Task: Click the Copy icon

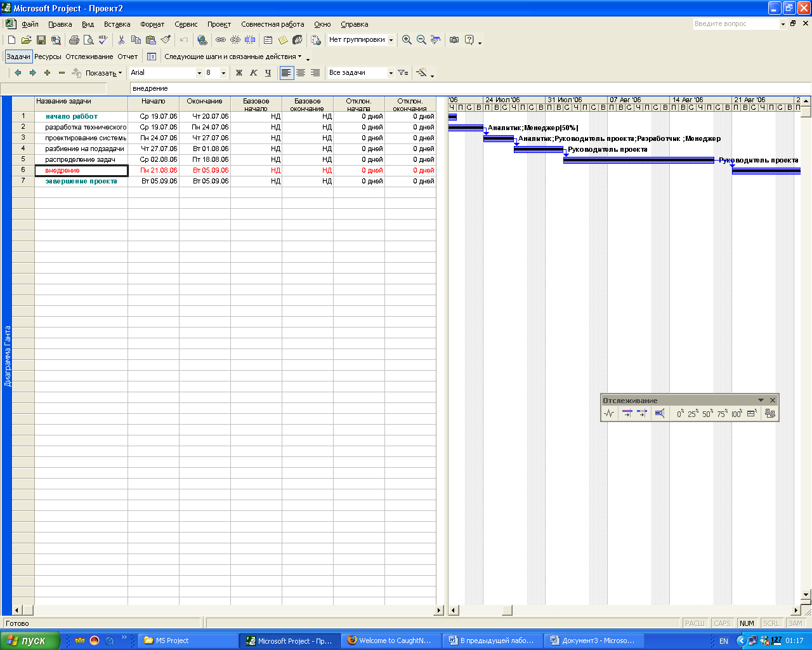Action: (136, 40)
